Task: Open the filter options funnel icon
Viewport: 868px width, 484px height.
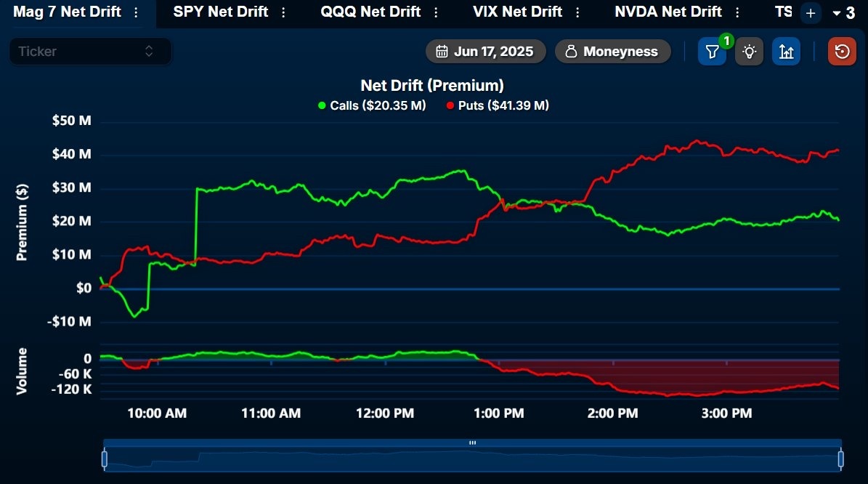Action: [x=712, y=52]
